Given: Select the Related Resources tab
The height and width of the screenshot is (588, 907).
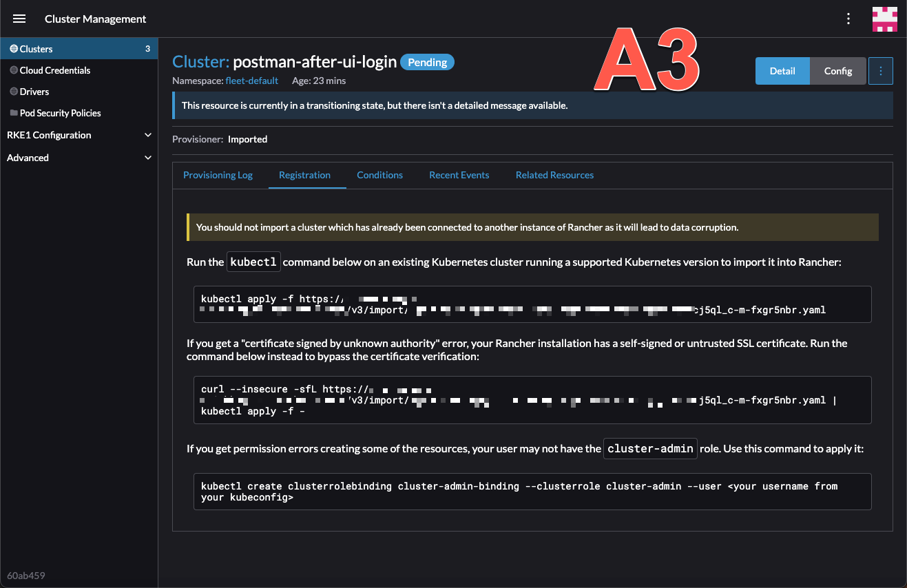Looking at the screenshot, I should coord(554,175).
